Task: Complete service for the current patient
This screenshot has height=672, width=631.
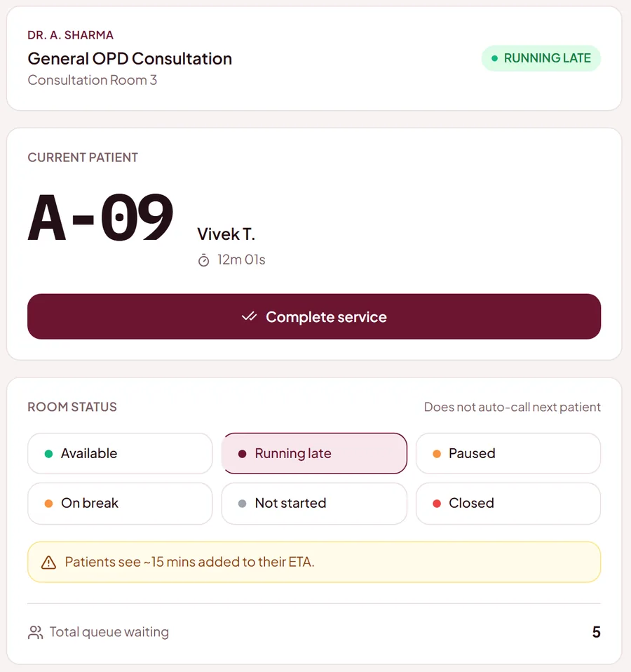Action: click(x=314, y=316)
